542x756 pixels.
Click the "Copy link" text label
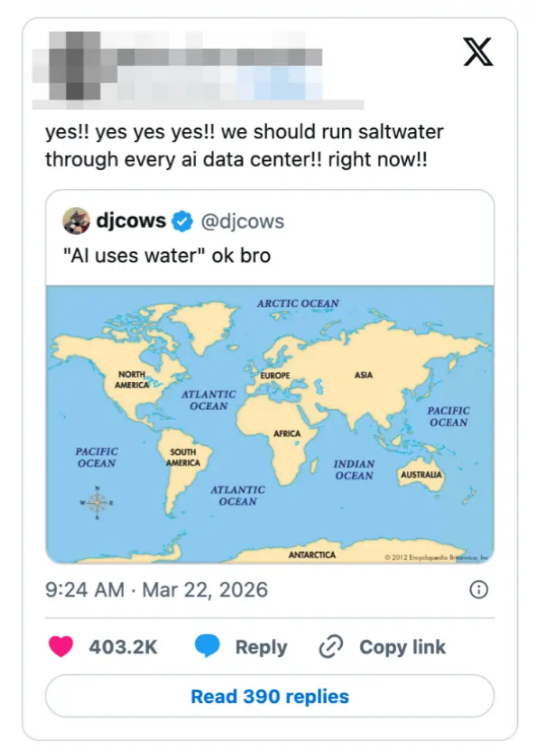pos(402,647)
